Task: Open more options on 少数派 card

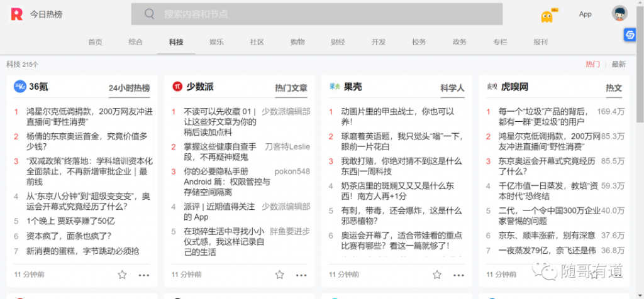Action: click(x=301, y=275)
